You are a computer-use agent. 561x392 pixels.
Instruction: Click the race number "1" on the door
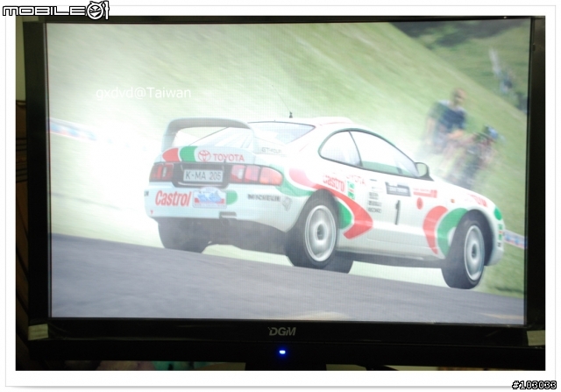397,212
